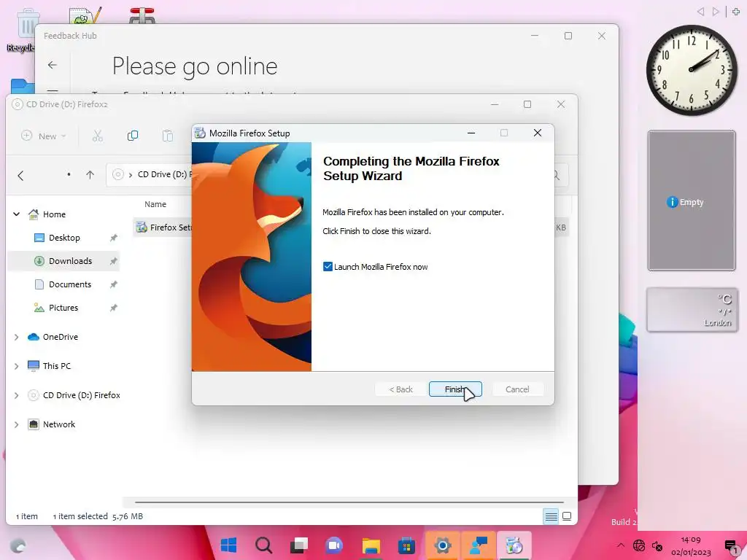Select Network in the sidebar
The height and width of the screenshot is (560, 747).
(x=58, y=424)
